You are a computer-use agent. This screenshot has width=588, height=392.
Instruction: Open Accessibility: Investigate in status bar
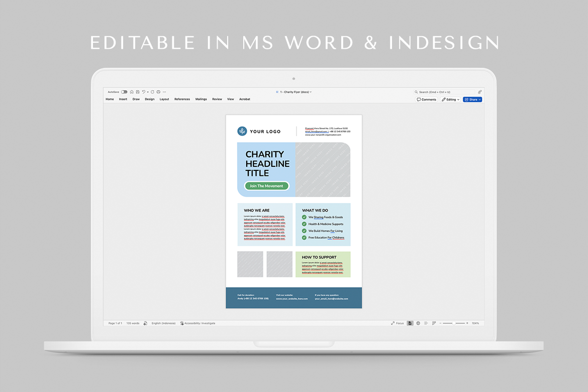[198, 323]
